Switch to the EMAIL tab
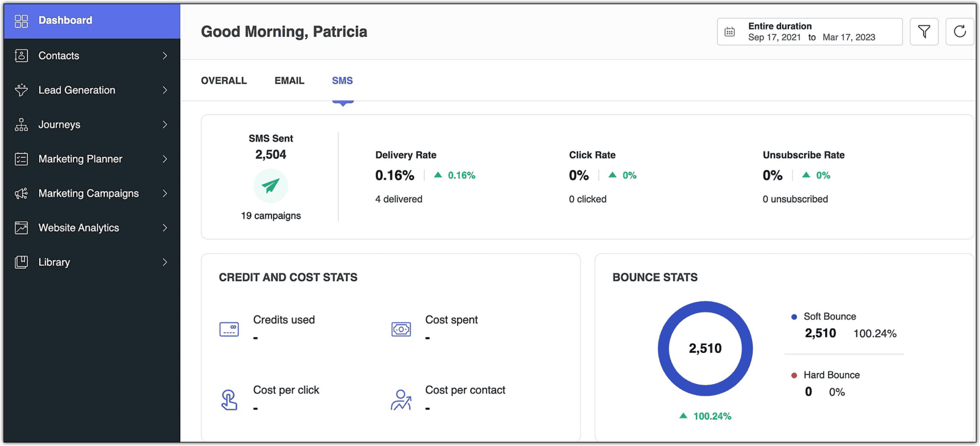980x446 pixels. click(x=289, y=81)
